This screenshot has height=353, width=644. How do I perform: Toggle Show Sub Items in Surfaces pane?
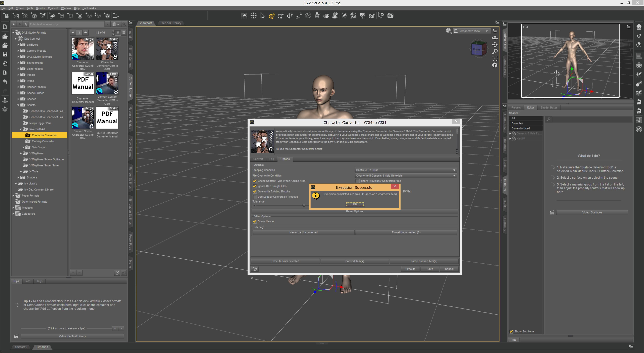(x=511, y=332)
